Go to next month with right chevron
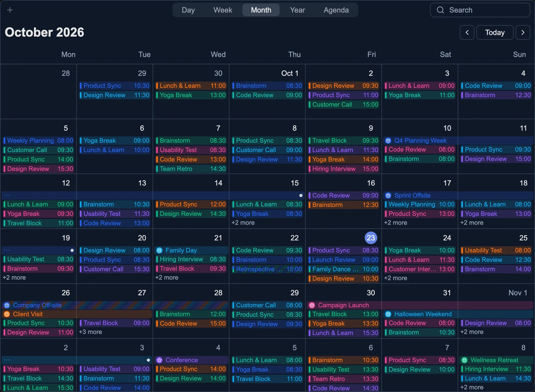Image resolution: width=535 pixels, height=392 pixels. pyautogui.click(x=523, y=32)
